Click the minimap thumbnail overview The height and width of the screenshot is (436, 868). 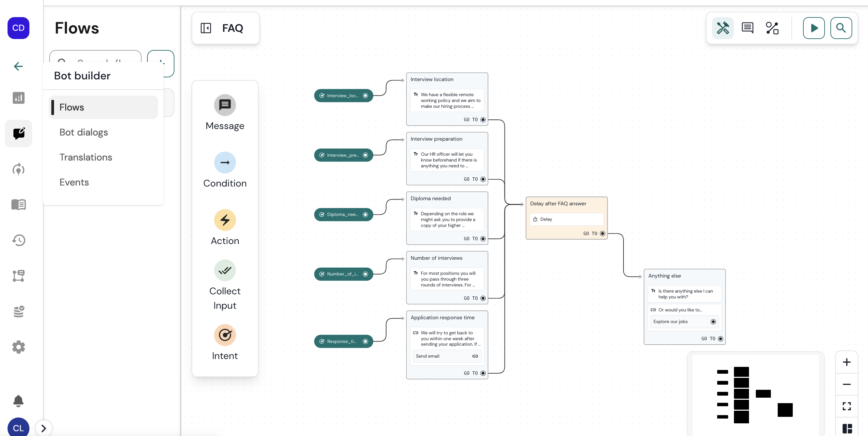point(755,394)
